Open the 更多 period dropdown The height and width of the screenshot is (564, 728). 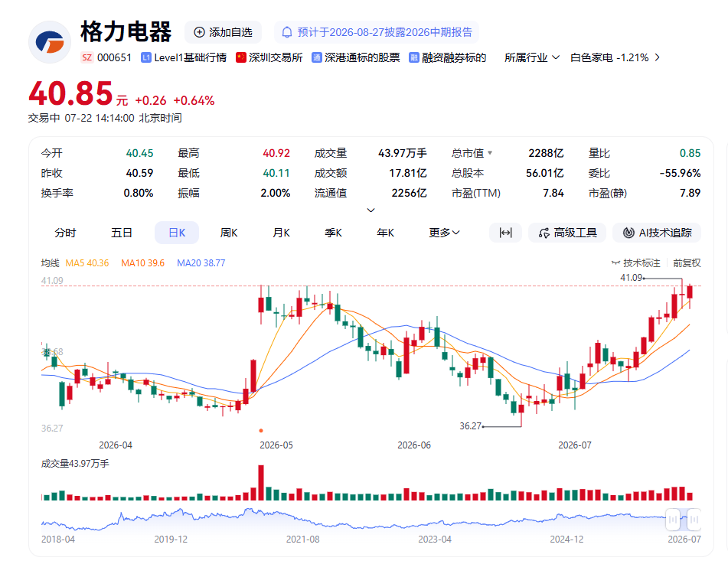444,233
